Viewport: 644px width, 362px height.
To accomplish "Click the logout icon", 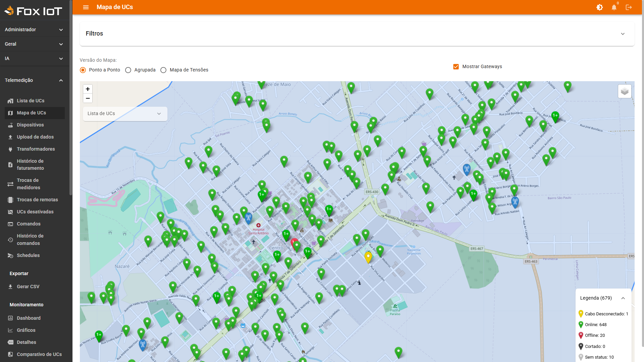I will (629, 7).
